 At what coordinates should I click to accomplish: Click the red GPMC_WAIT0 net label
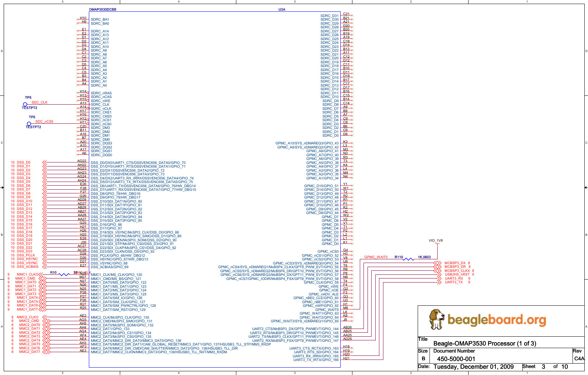pos(376,257)
